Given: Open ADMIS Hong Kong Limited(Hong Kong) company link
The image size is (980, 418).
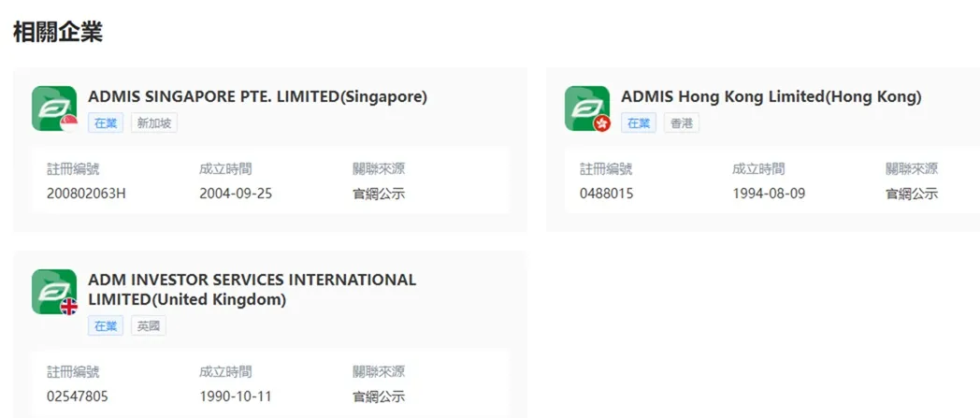Looking at the screenshot, I should coord(771,97).
